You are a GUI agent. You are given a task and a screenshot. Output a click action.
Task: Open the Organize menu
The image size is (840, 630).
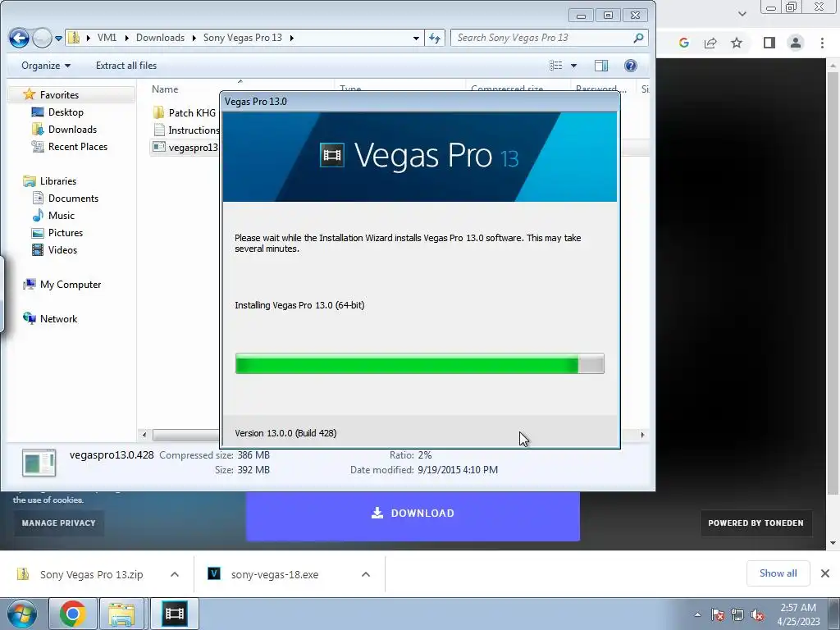coord(46,66)
